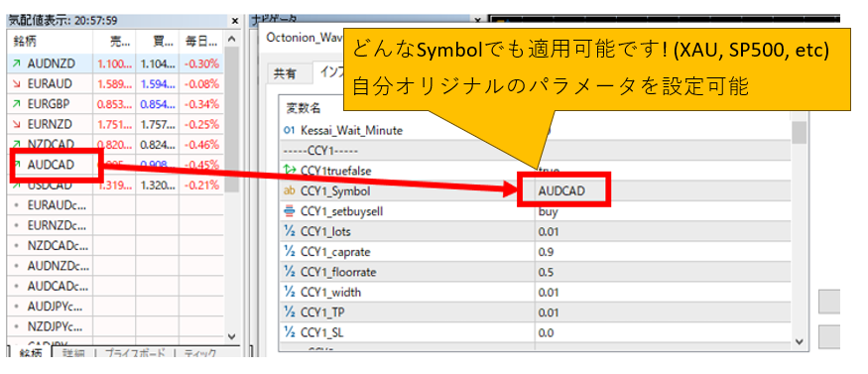This screenshot has height=374, width=868.
Task: Click the USDCAD daily change -0.21%
Action: [201, 185]
